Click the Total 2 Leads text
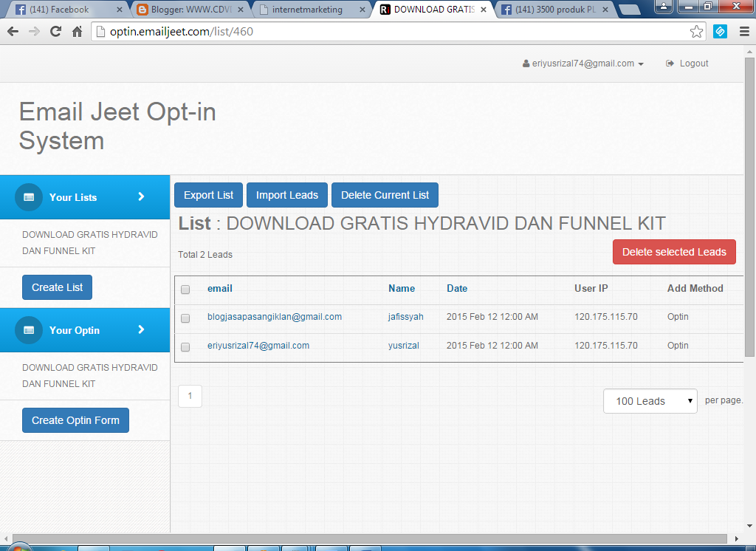The height and width of the screenshot is (551, 756). (205, 255)
